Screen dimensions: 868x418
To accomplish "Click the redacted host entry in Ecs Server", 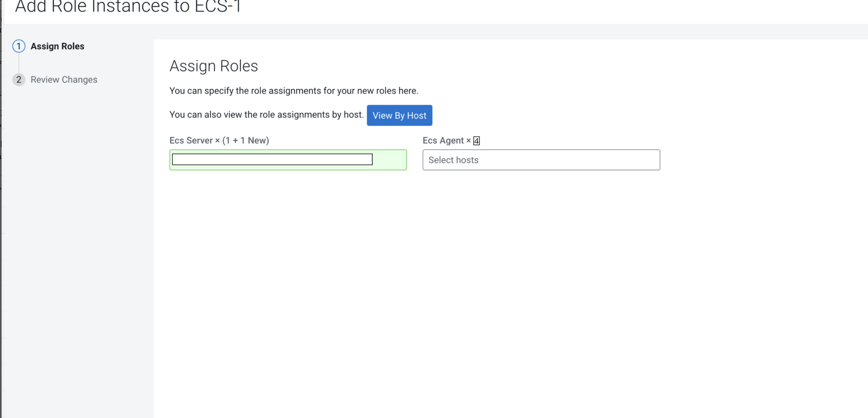I will [272, 159].
